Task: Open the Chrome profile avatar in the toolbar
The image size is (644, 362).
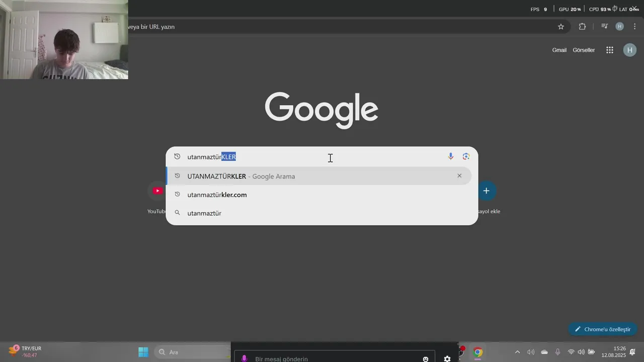Action: [620, 26]
